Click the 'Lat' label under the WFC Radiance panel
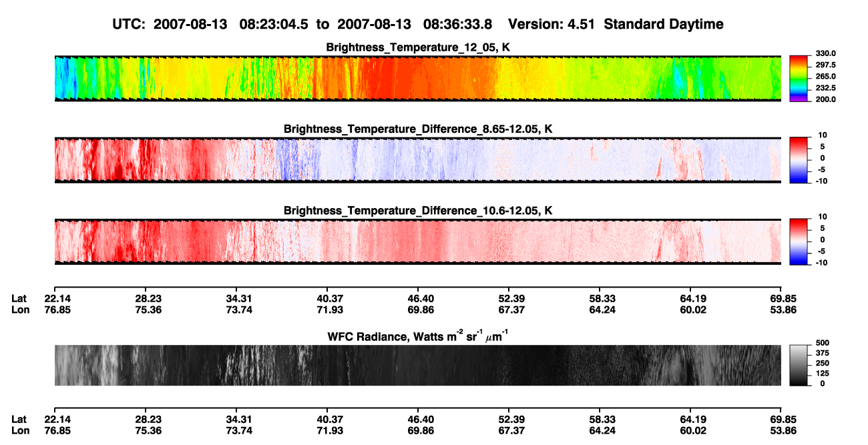The width and height of the screenshot is (868, 445). click(x=19, y=419)
